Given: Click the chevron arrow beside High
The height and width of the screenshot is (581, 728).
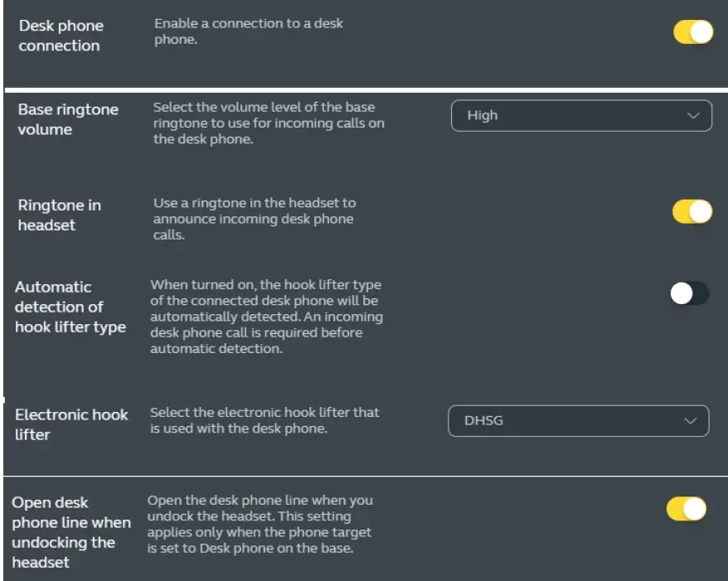Looking at the screenshot, I should point(694,116).
